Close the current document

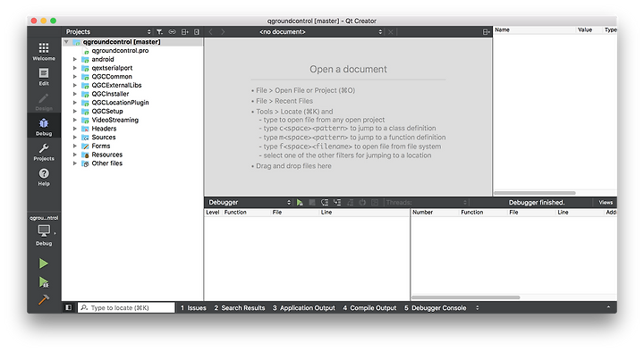tap(391, 32)
